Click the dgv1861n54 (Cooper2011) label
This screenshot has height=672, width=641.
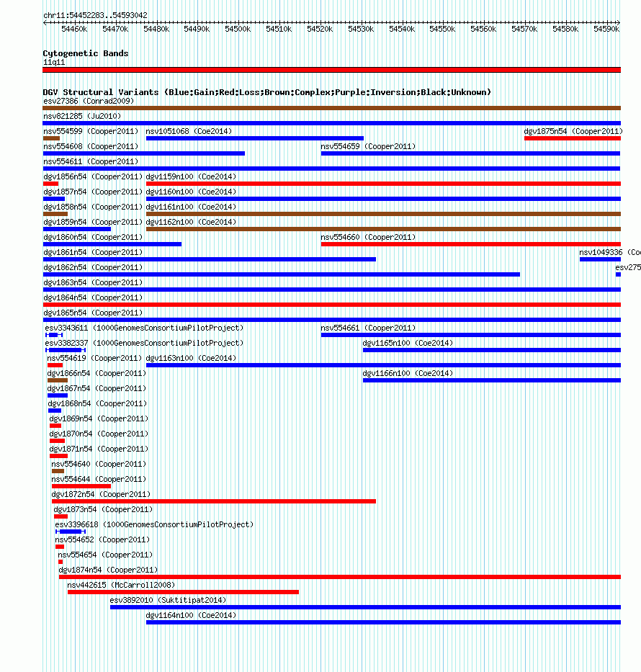(x=93, y=252)
